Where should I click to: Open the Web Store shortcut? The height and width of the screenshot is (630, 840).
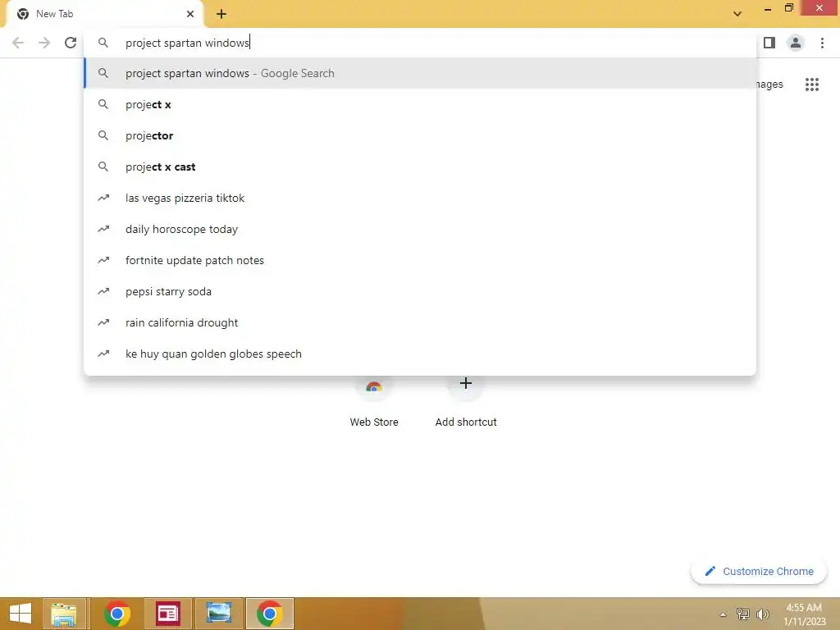click(x=374, y=402)
